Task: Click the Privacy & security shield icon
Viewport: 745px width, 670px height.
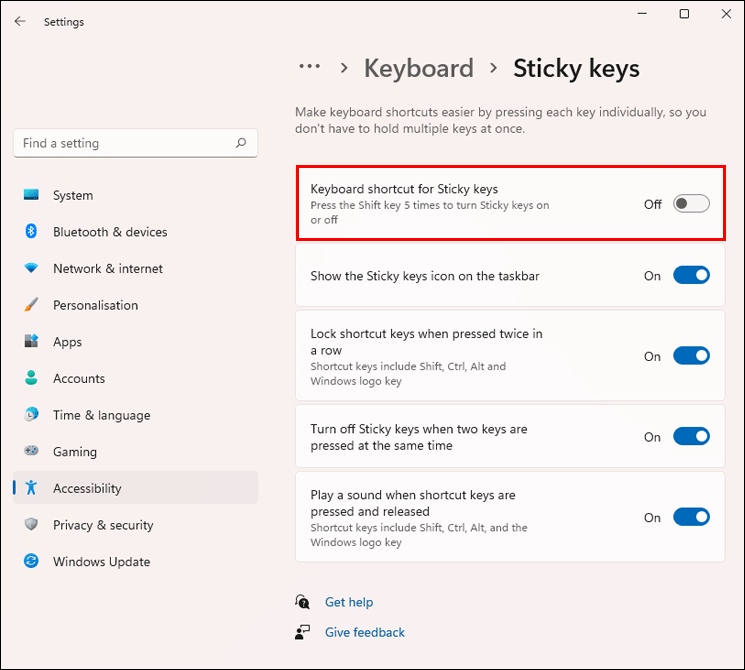Action: pyautogui.click(x=31, y=525)
